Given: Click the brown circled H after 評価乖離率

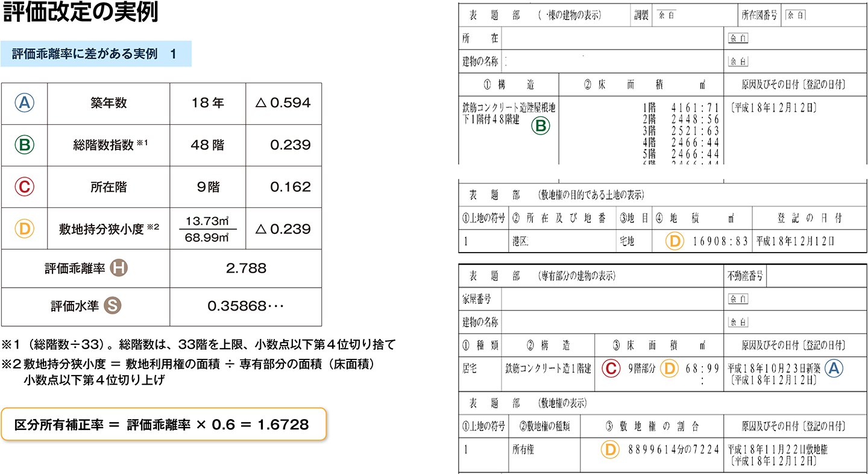Looking at the screenshot, I should click(x=118, y=268).
